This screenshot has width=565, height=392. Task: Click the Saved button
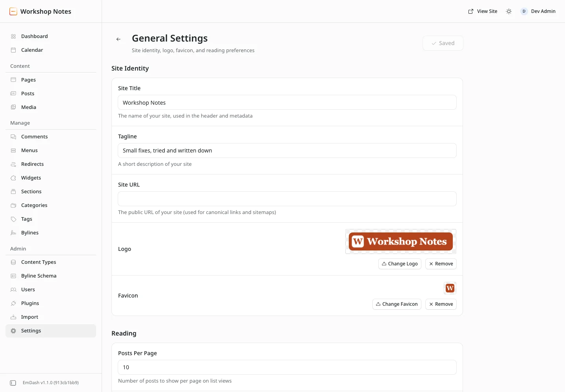443,43
